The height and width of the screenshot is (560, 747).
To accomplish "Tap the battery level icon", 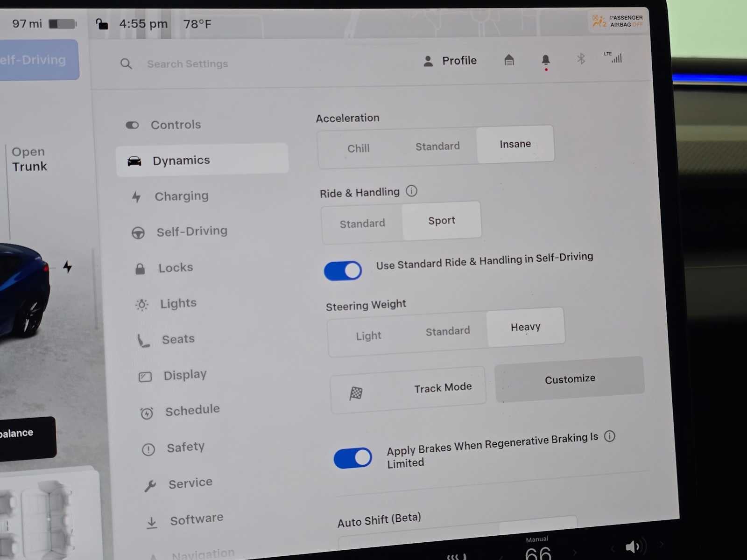I will coord(63,24).
